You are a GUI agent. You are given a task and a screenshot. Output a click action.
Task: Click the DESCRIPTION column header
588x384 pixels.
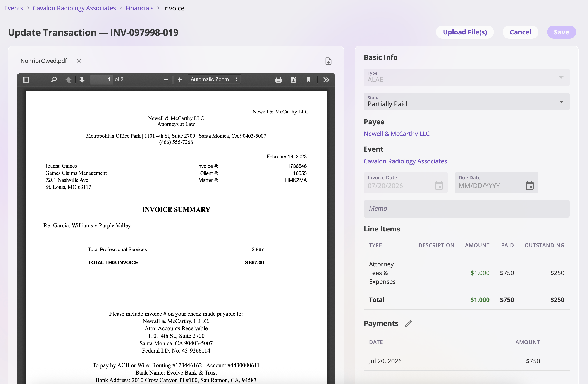point(436,245)
